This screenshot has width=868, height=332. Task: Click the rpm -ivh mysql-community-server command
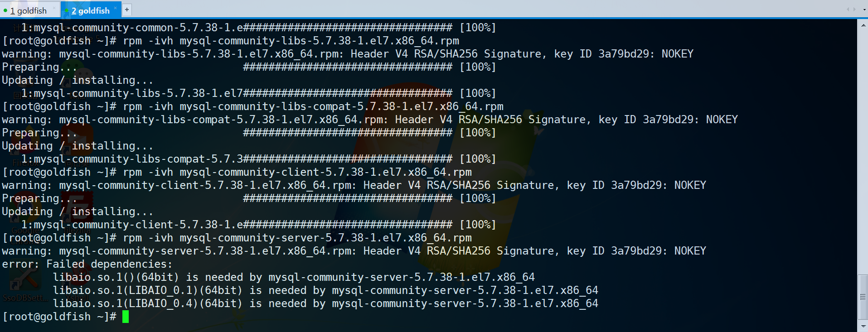coord(297,238)
